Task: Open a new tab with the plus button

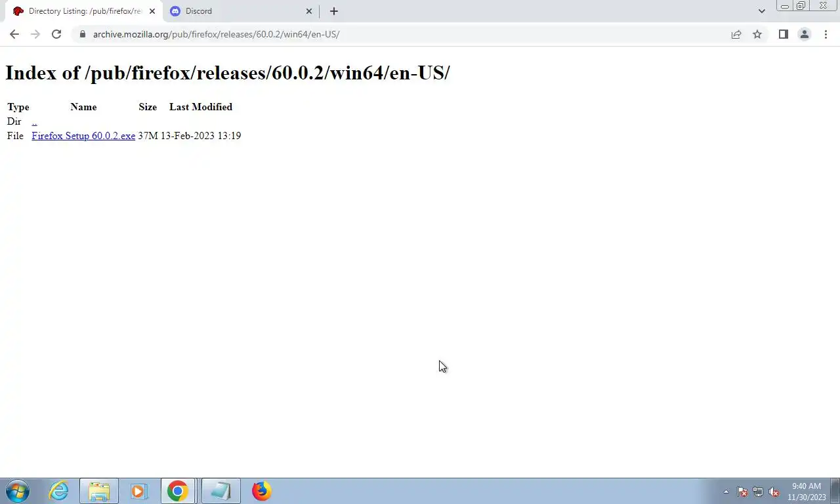Action: click(x=333, y=11)
